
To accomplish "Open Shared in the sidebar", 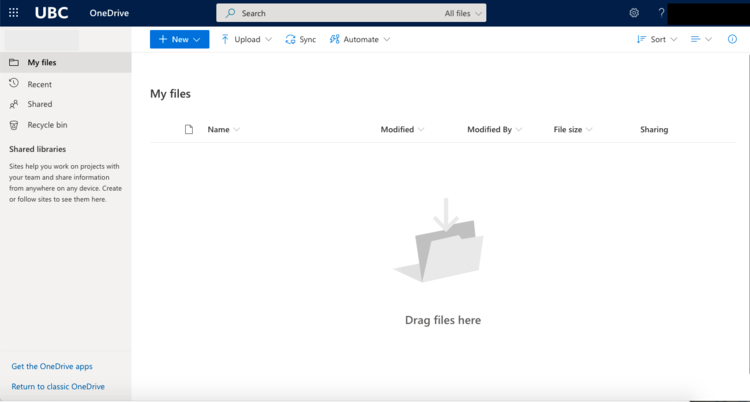I will coord(66,104).
